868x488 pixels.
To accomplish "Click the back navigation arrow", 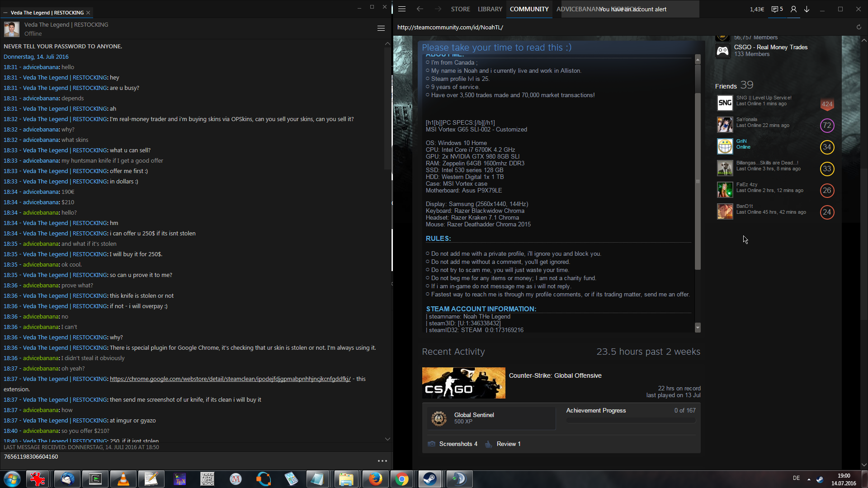I will coord(420,9).
